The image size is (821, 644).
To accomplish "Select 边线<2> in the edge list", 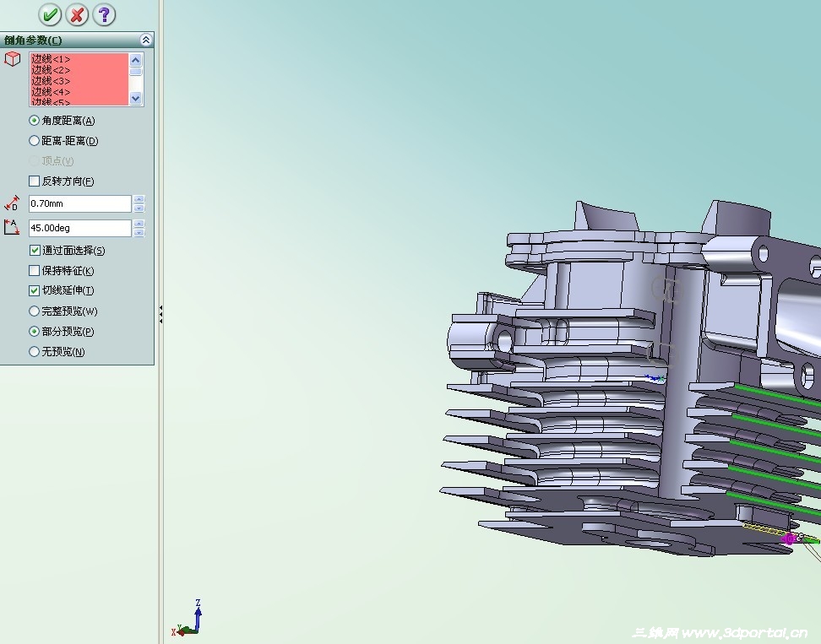I will point(51,70).
